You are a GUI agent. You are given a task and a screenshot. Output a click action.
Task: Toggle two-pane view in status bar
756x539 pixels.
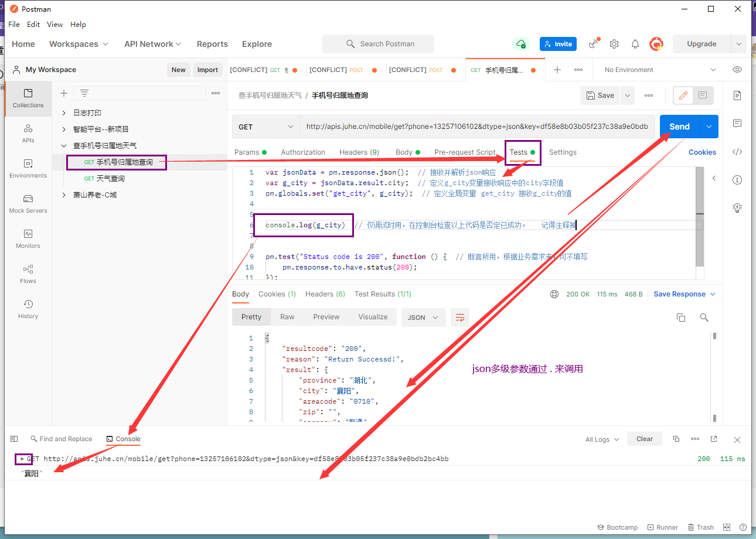pyautogui.click(x=727, y=527)
